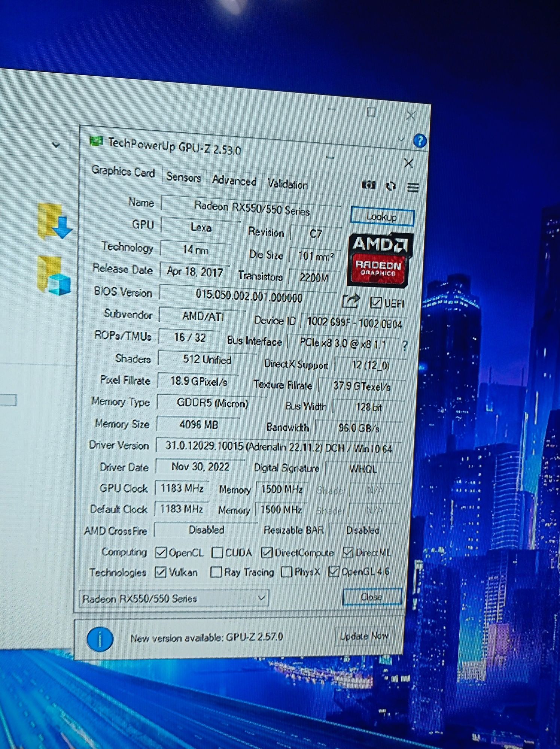The image size is (560, 749).
Task: Toggle the OpenCL checkbox
Action: [x=161, y=552]
